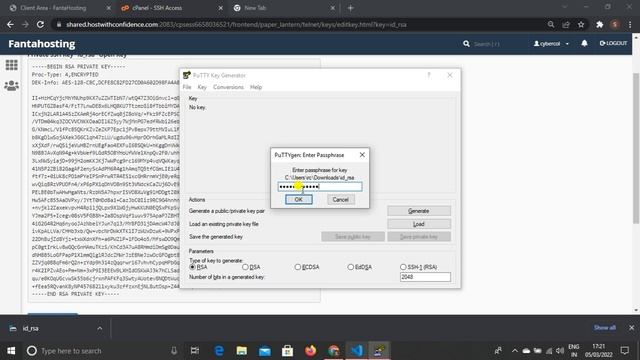Click the PuTTYgen help question mark
The width and height of the screenshot is (640, 360).
429,75
